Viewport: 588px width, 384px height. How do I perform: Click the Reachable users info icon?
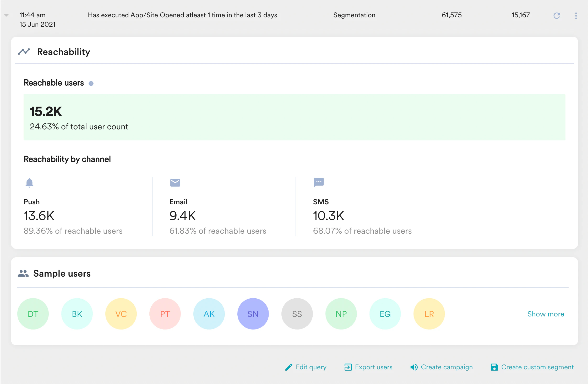click(91, 83)
